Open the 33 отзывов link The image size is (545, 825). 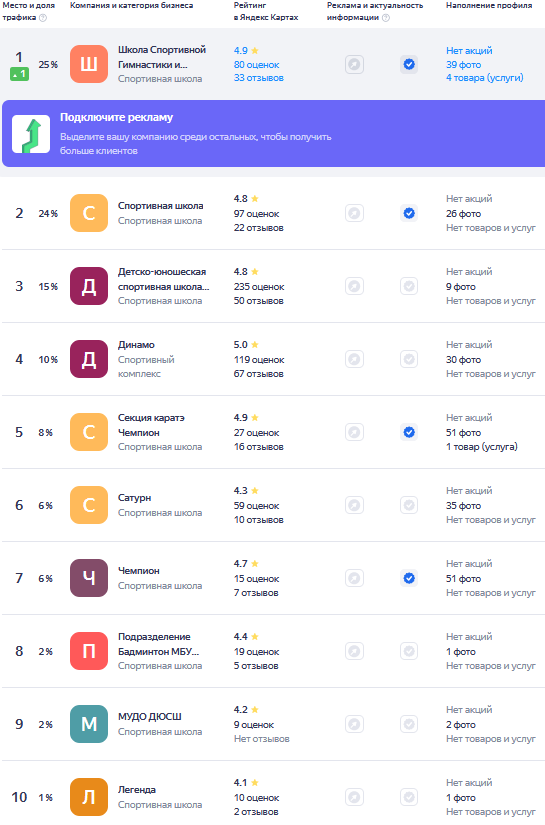[259, 78]
